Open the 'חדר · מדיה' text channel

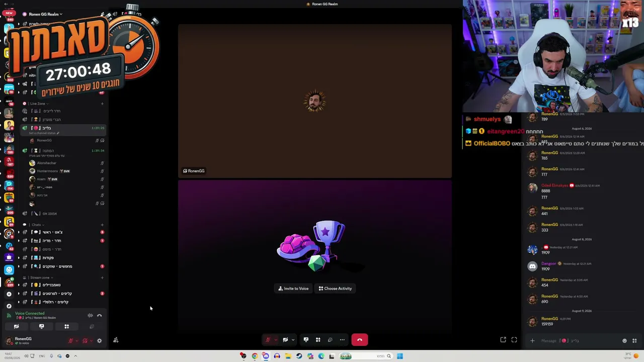(63, 241)
